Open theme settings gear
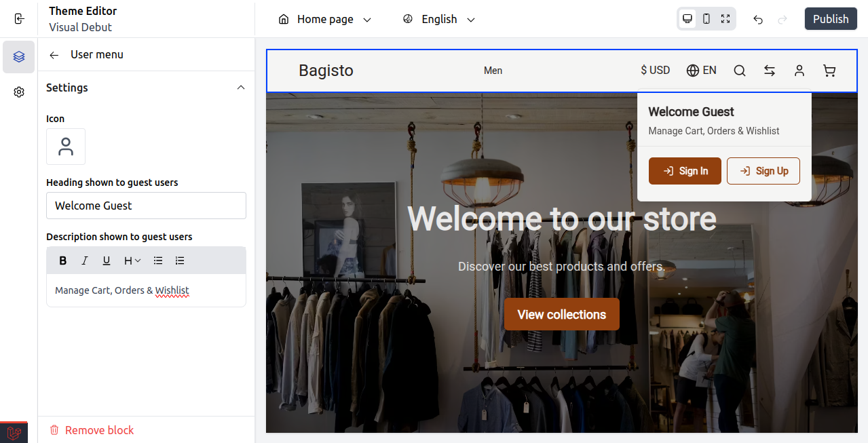868x443 pixels. (19, 92)
